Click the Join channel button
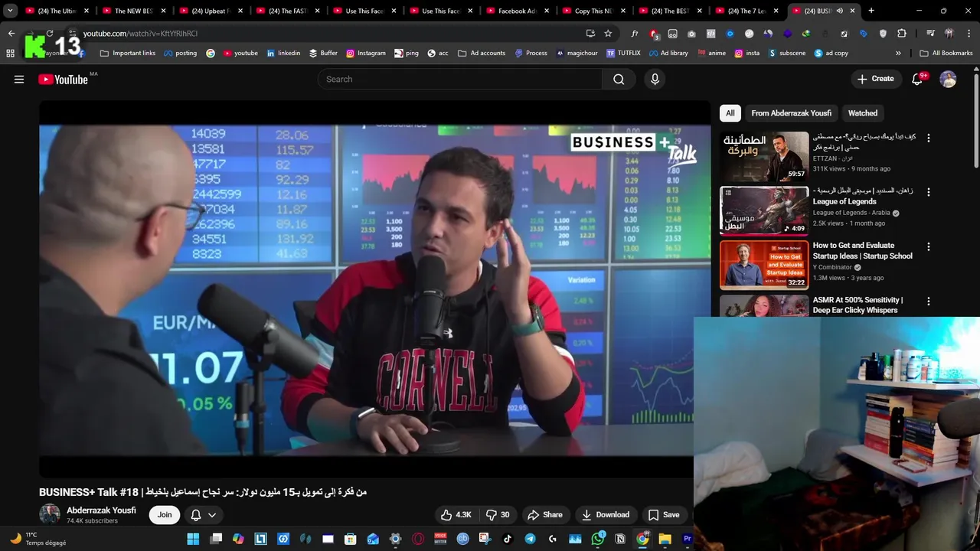 [x=165, y=515]
